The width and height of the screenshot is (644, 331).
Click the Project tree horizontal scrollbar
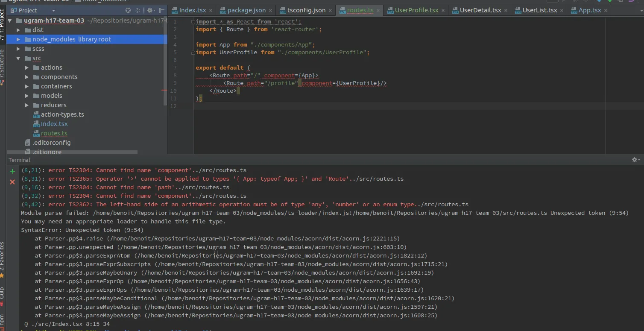tap(73, 152)
